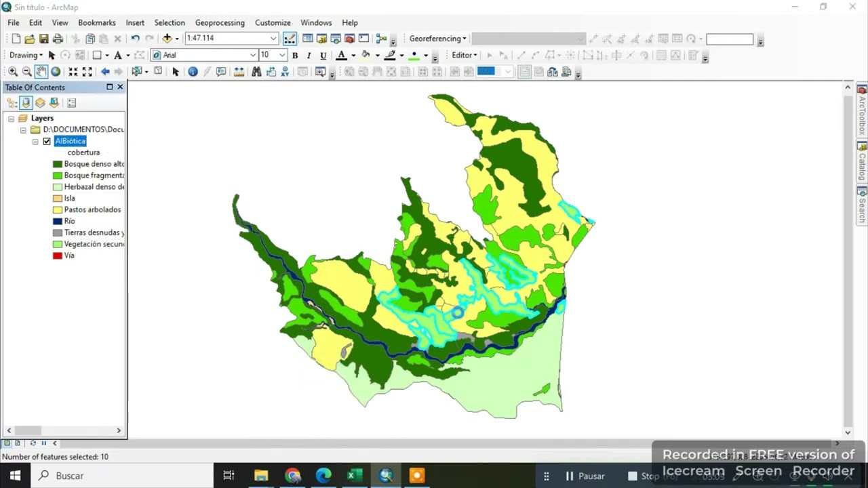Viewport: 868px width, 488px height.
Task: Undo the last action
Action: [x=135, y=39]
